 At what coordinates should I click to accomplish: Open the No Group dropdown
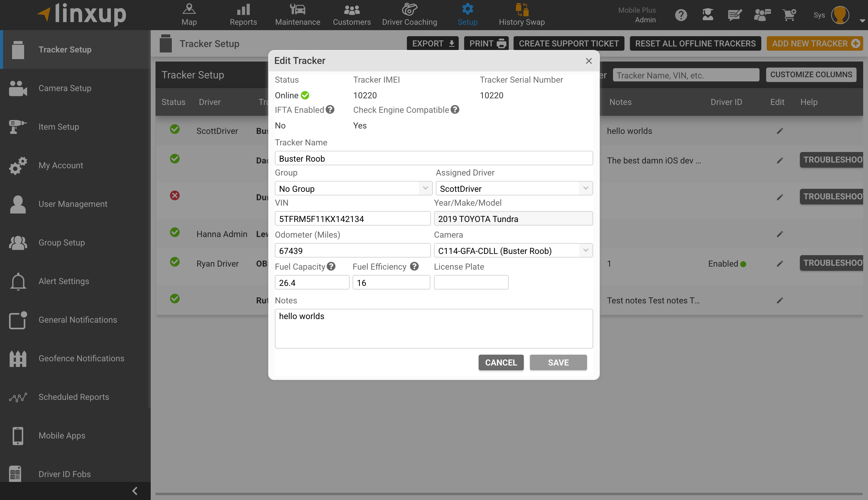[353, 188]
